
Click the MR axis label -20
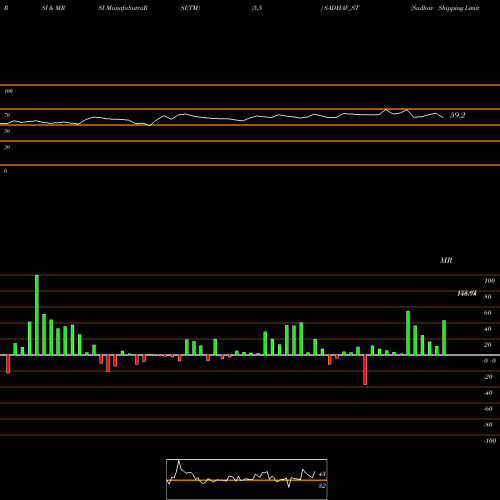tap(488, 377)
